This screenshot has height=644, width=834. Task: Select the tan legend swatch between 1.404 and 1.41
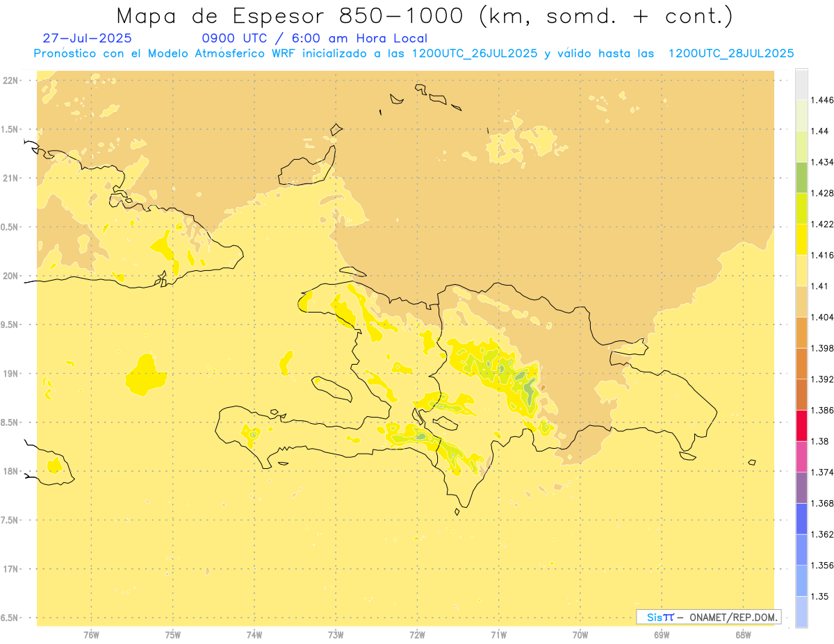[x=801, y=301]
